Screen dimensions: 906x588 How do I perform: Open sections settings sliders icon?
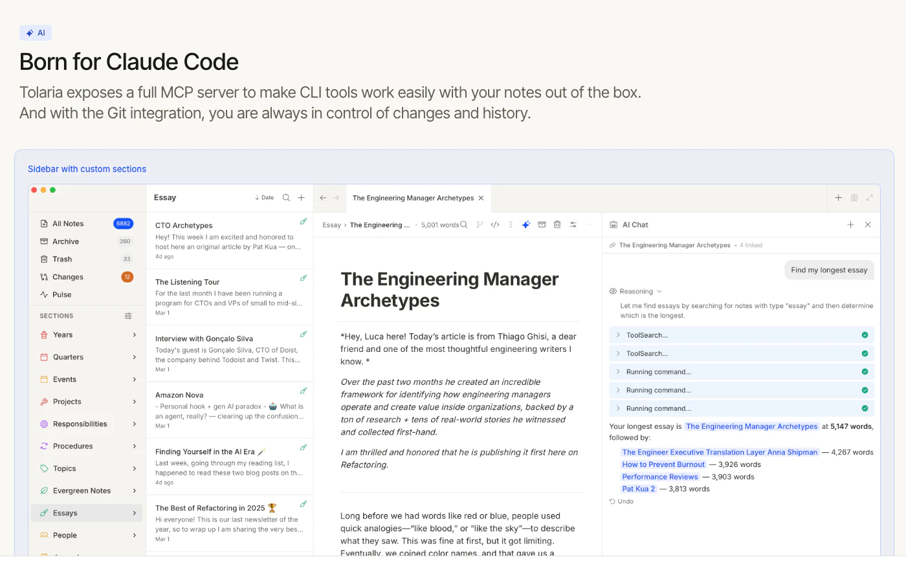click(x=128, y=316)
